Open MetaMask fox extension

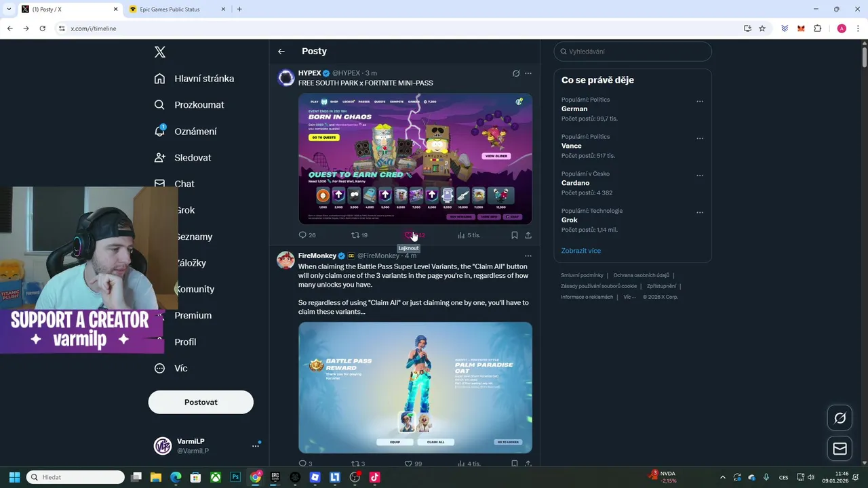click(801, 28)
